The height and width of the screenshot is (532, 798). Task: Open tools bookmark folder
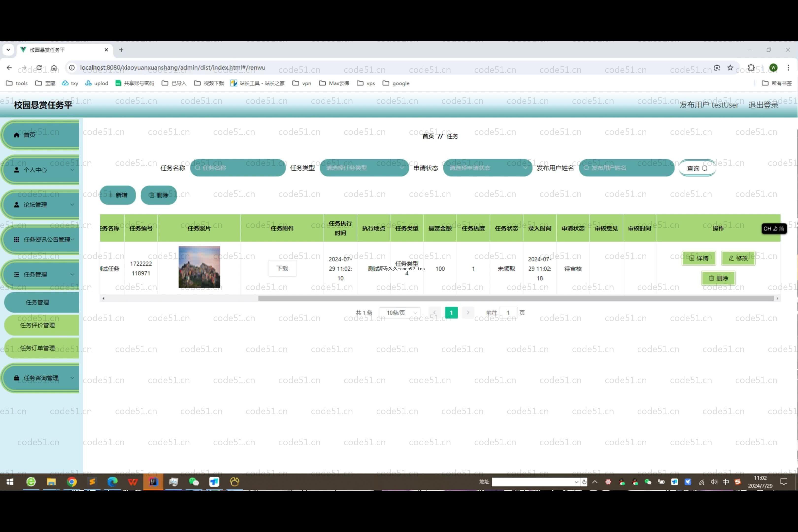[17, 83]
